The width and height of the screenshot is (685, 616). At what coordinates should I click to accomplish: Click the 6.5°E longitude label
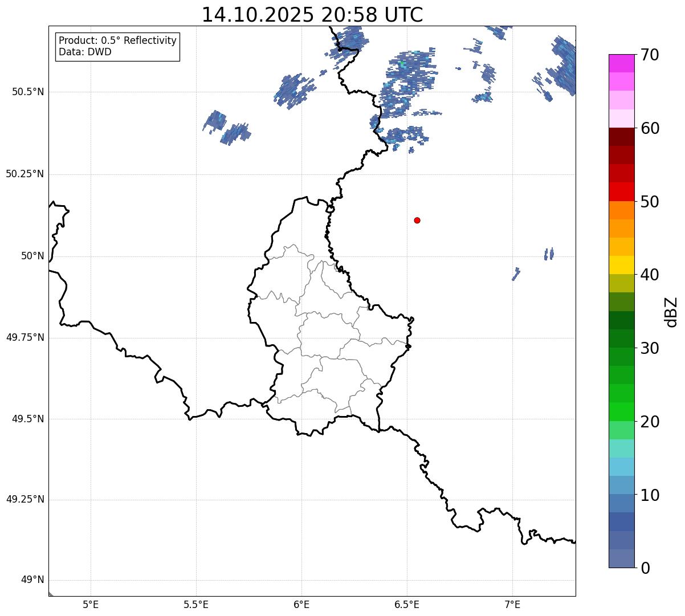[x=407, y=605]
